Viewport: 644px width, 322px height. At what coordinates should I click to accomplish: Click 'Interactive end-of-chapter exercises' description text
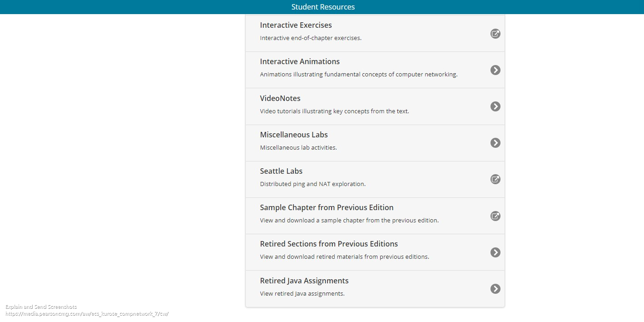tap(311, 38)
